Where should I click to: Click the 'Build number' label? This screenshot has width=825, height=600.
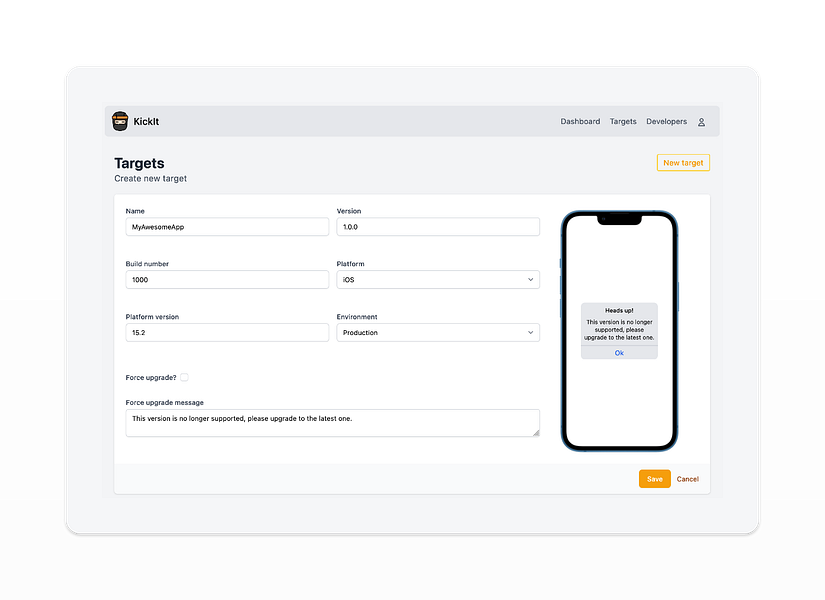coord(147,264)
